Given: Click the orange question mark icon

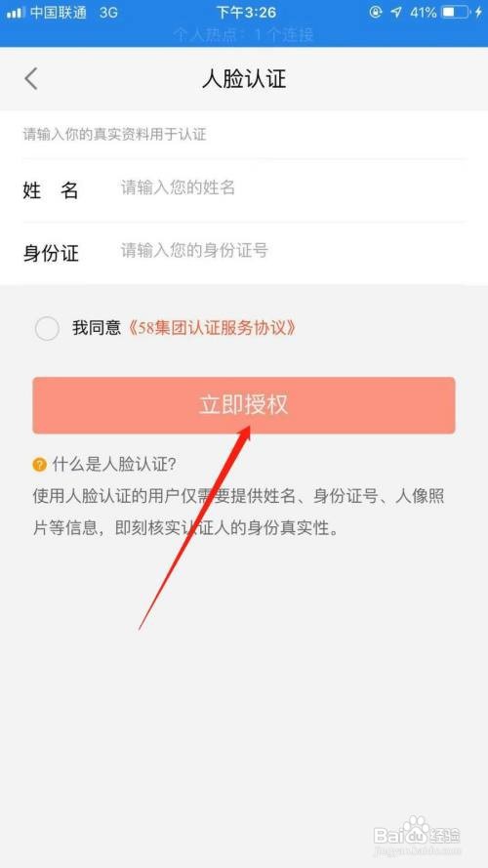Looking at the screenshot, I should [x=39, y=465].
